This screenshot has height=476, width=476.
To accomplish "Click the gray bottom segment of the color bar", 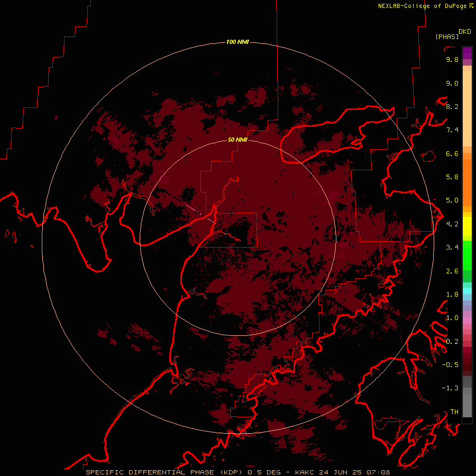I will (467, 397).
